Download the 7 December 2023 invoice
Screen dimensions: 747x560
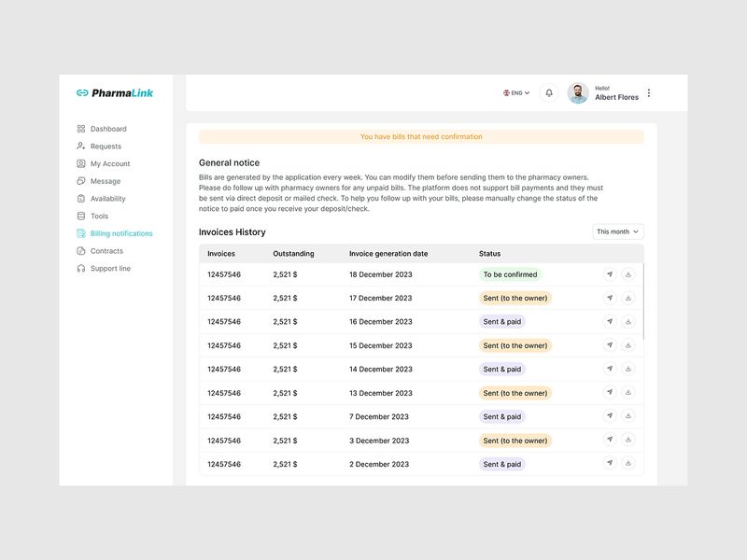[x=628, y=416]
